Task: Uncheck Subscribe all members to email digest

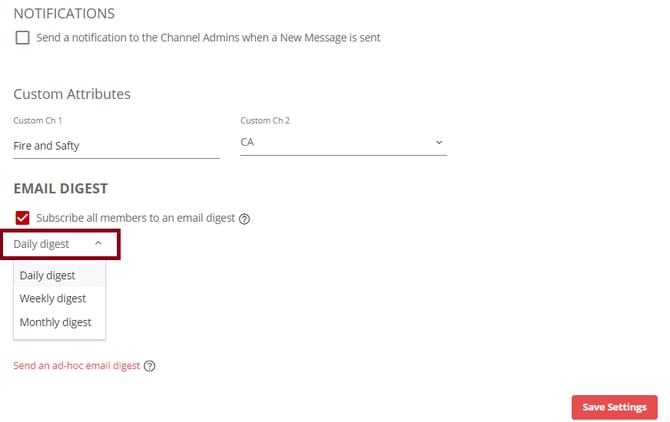Action: point(23,218)
